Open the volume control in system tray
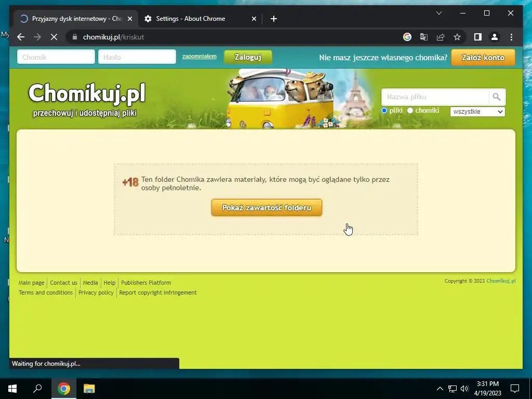Viewport: 532px width, 399px height. click(464, 389)
